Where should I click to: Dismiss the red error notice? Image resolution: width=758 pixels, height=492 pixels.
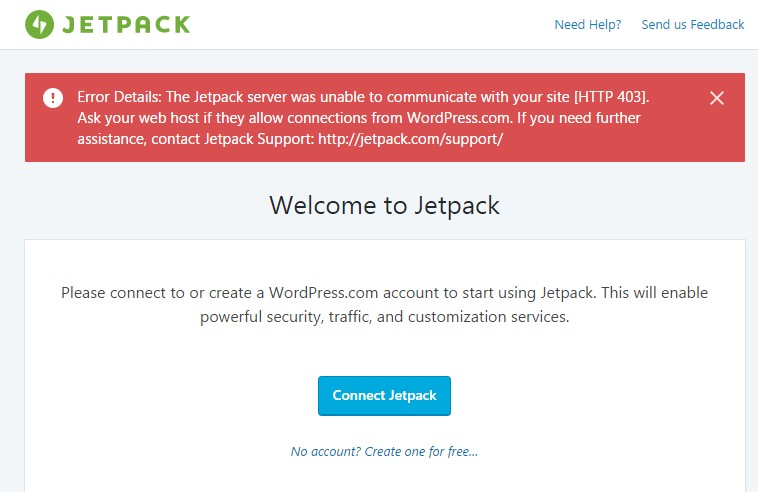[716, 98]
